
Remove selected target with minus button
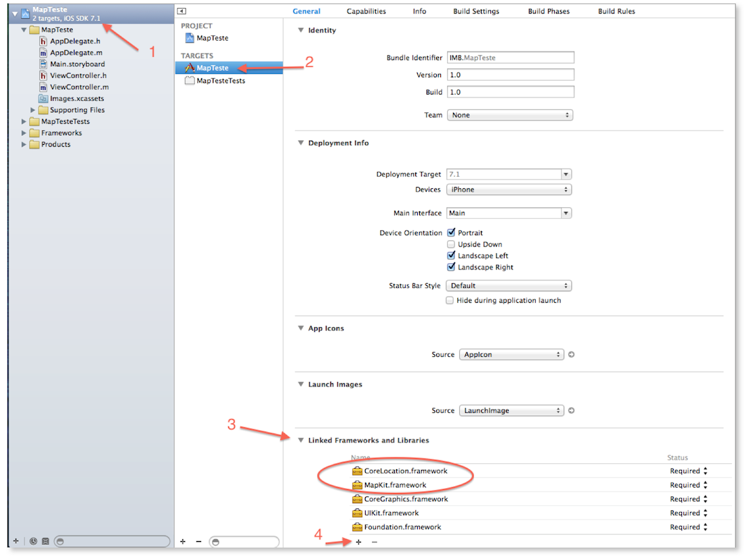pos(198,542)
